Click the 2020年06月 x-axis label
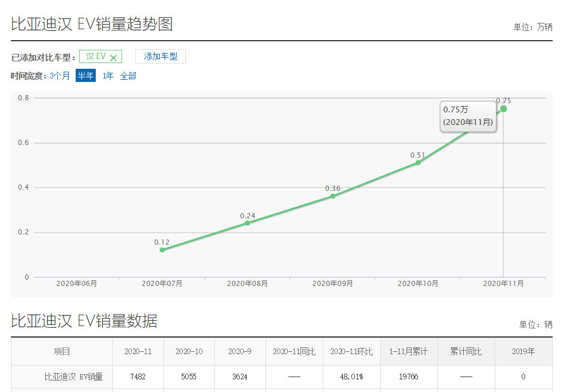The image size is (571, 392). [76, 284]
